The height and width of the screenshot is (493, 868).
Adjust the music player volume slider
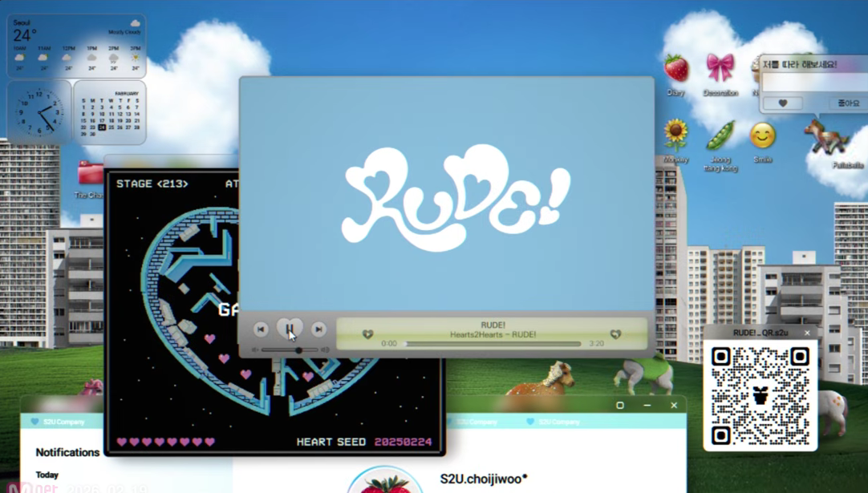290,350
